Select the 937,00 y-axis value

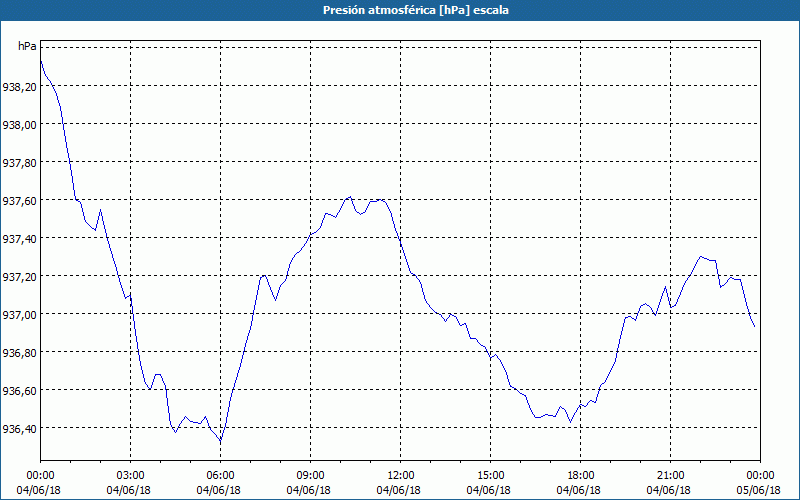coord(19,315)
